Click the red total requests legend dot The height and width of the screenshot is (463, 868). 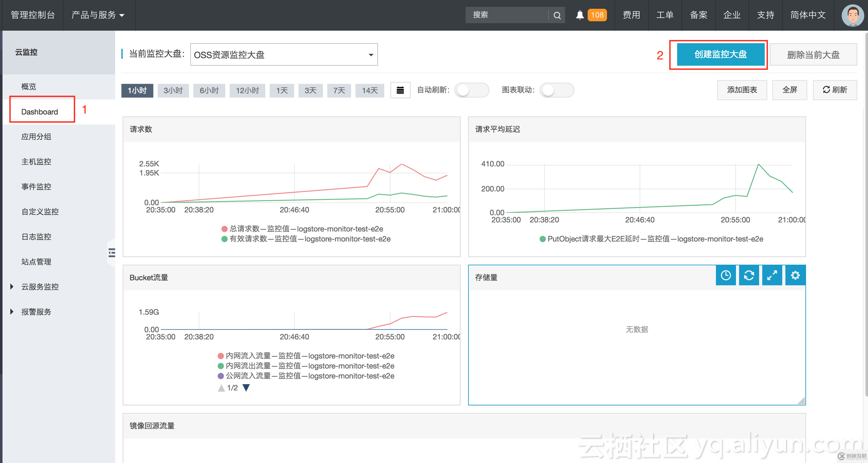224,229
